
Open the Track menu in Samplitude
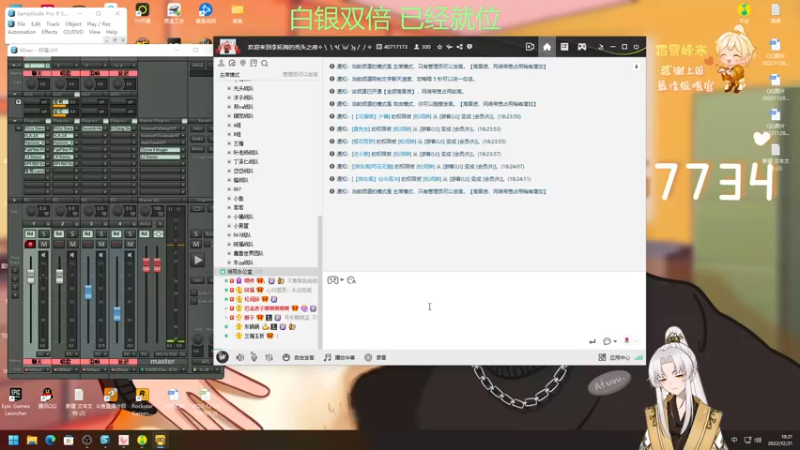coord(53,24)
